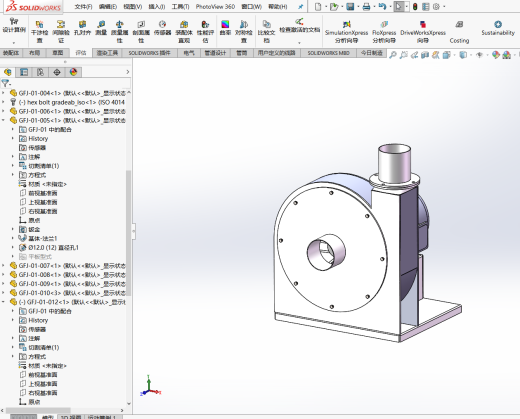This screenshot has height=419, width=520.
Task: Expand the GFJ-01-007<1> component
Action: (x=3, y=265)
